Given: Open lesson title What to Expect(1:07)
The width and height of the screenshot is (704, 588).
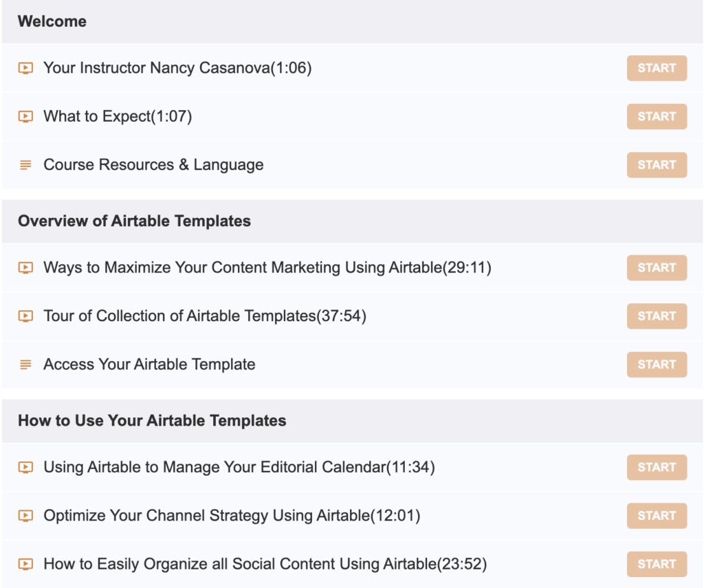Looking at the screenshot, I should point(118,117).
